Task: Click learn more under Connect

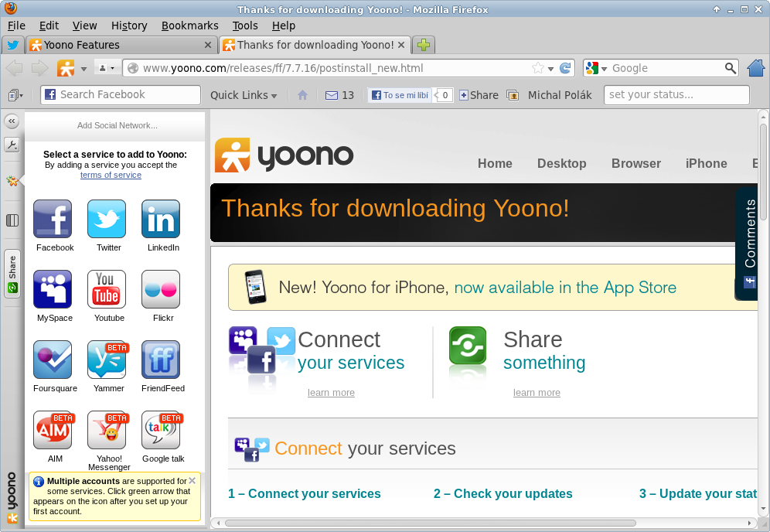Action: (x=331, y=393)
